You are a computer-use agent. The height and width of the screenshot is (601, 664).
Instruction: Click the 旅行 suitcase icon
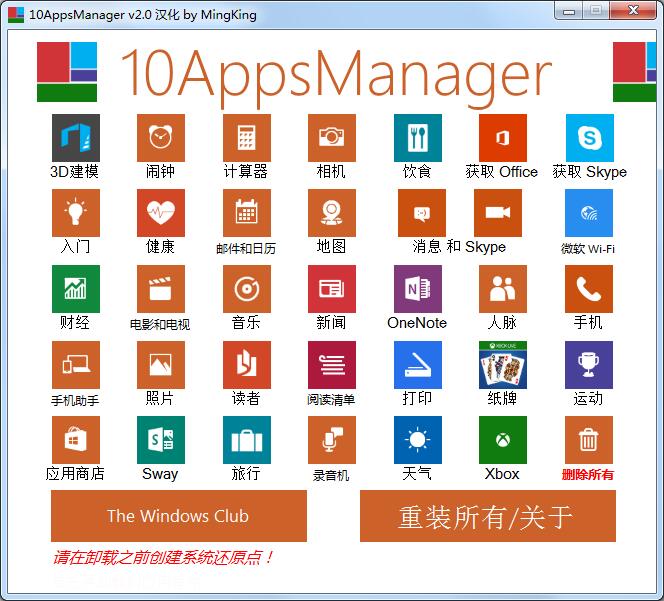click(247, 440)
